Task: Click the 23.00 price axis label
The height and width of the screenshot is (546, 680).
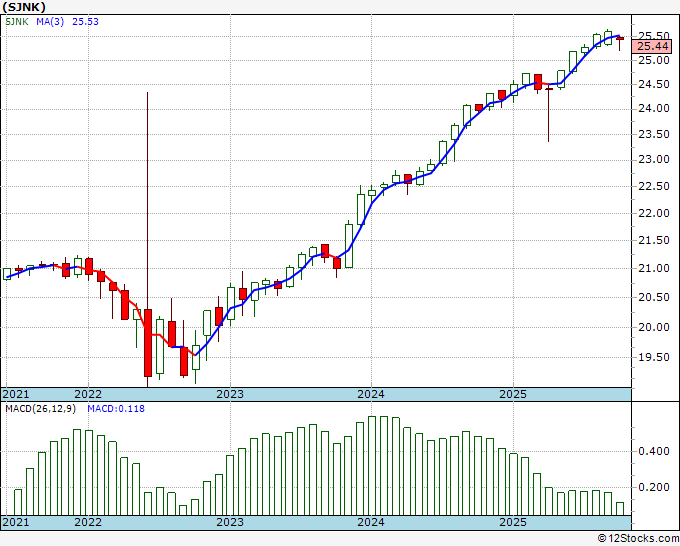Action: point(654,160)
